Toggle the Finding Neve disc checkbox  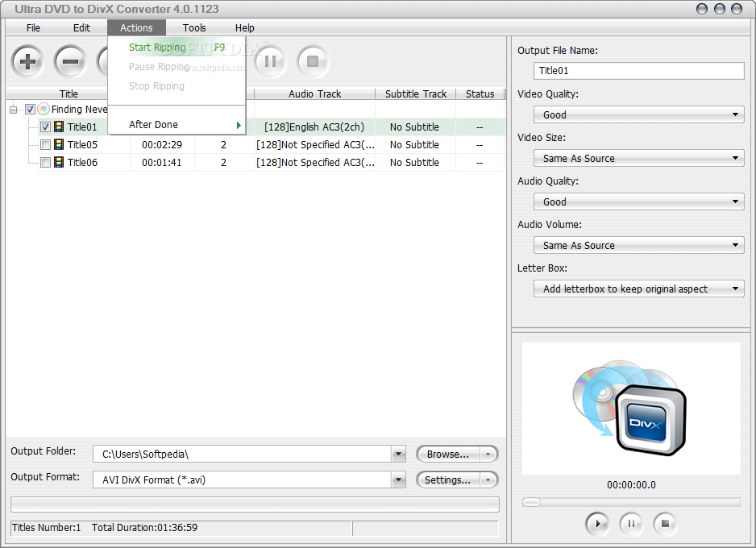click(30, 110)
